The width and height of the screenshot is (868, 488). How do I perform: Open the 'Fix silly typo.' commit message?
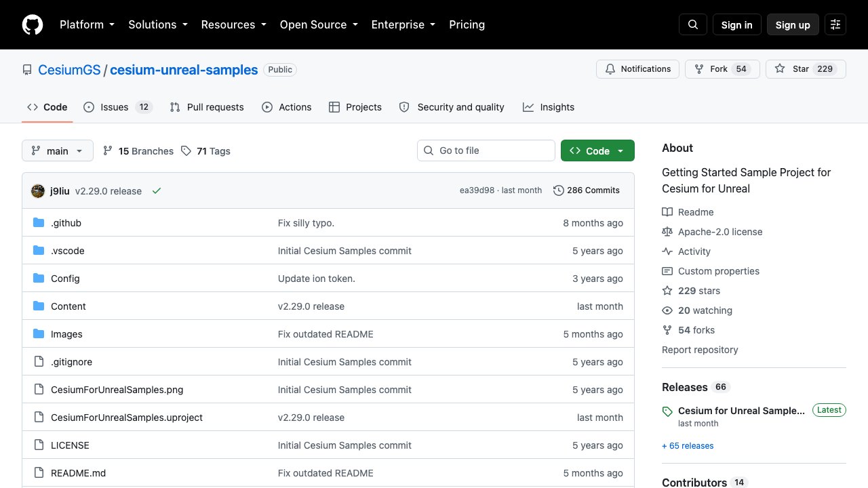(306, 223)
